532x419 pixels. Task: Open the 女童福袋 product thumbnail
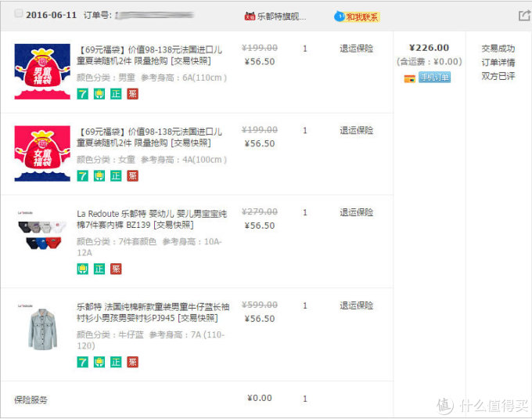tap(42, 154)
